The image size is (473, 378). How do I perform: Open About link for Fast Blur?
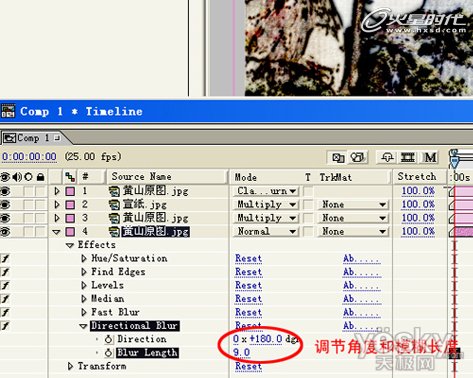(362, 313)
